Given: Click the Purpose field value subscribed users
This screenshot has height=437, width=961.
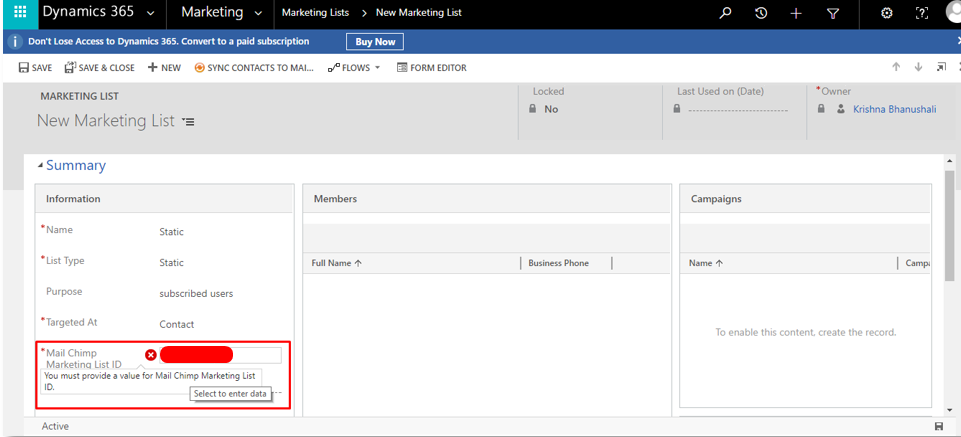Looking at the screenshot, I should click(196, 294).
